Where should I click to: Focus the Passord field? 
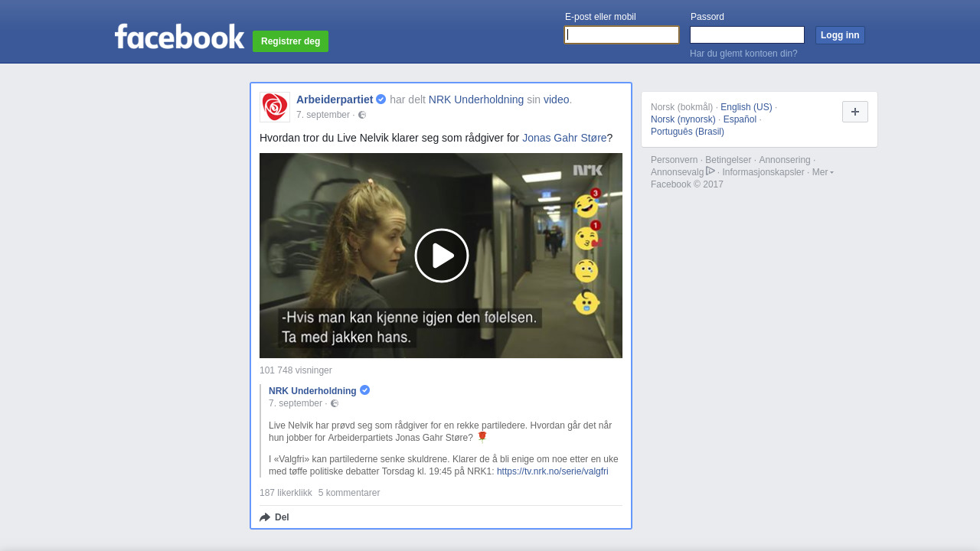747,34
